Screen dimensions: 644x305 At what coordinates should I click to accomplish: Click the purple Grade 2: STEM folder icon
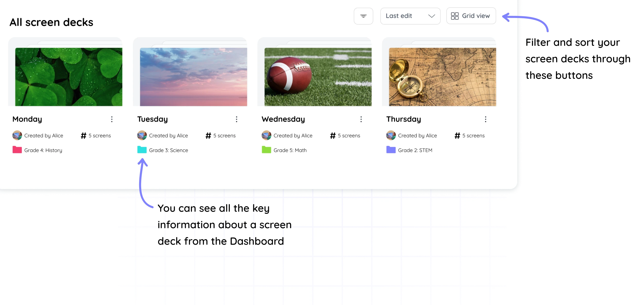[x=391, y=150]
